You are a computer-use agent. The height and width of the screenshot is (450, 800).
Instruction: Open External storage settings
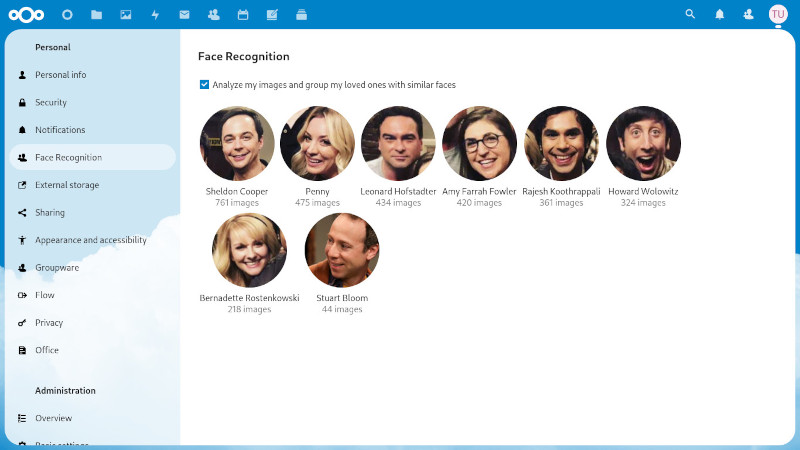[92, 185]
